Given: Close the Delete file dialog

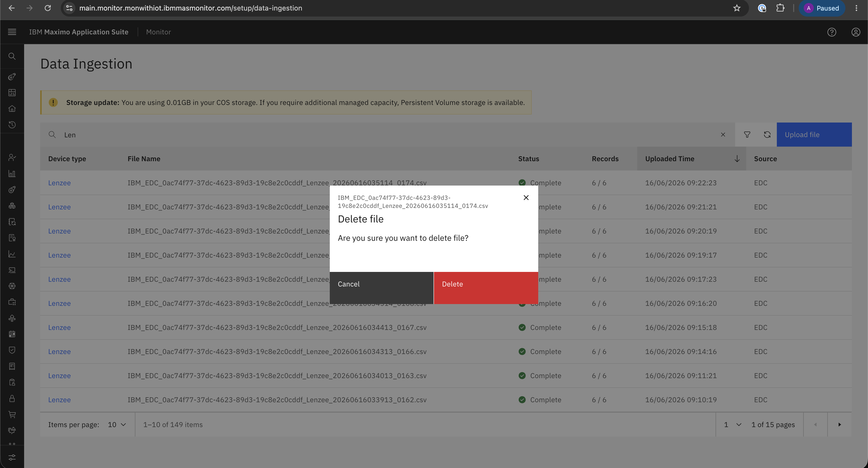Looking at the screenshot, I should tap(526, 197).
